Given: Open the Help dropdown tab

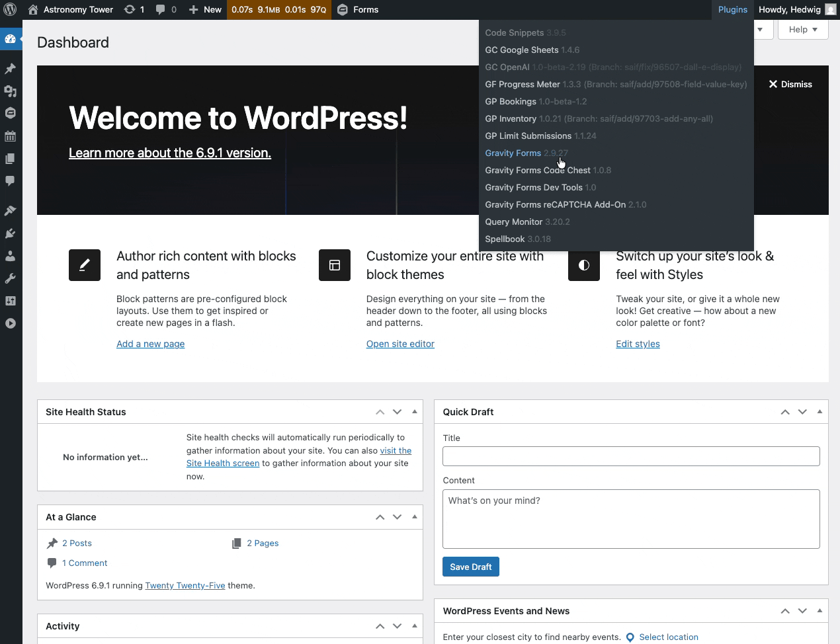Looking at the screenshot, I should (x=803, y=30).
